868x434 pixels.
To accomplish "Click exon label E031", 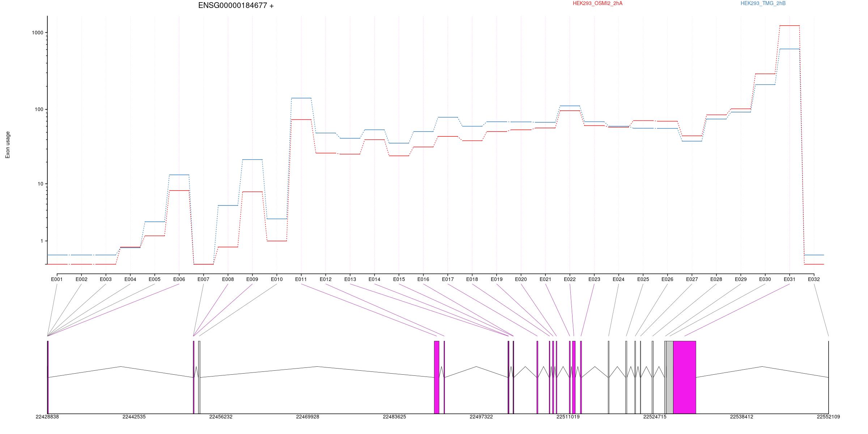I will [x=790, y=279].
